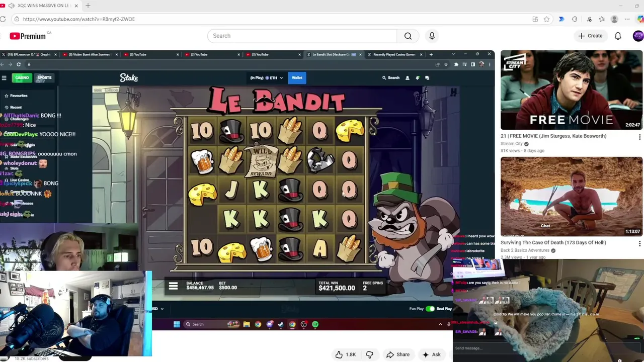Click the browser address bar URL
The image size is (644, 362).
[79, 19]
